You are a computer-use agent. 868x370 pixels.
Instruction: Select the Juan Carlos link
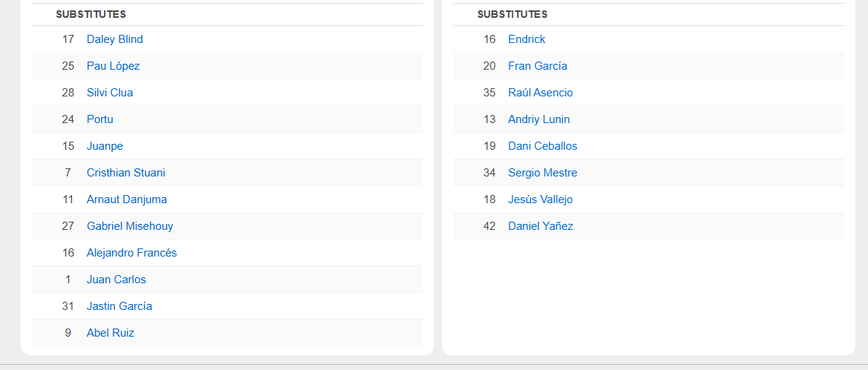tap(116, 280)
